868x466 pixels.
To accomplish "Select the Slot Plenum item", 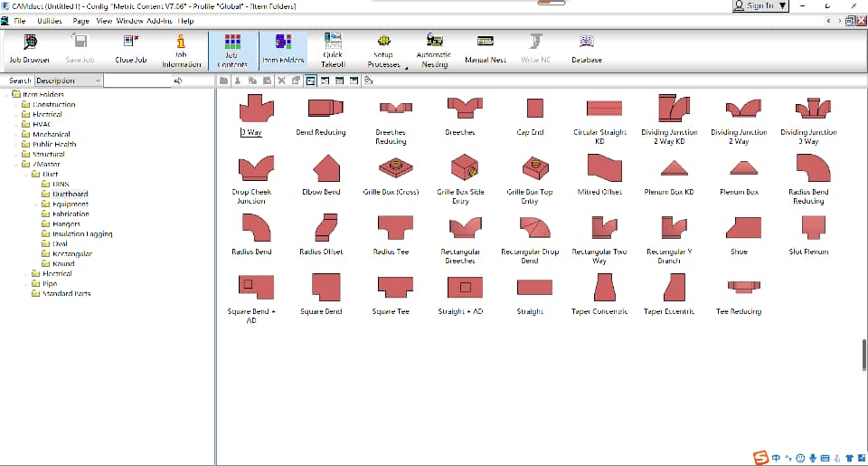I will [x=808, y=235].
